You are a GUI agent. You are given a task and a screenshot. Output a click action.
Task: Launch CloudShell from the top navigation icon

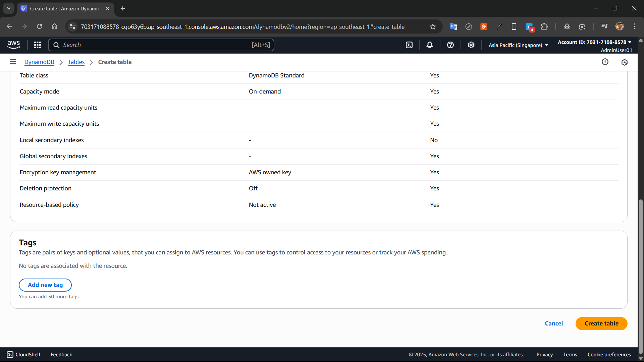[409, 45]
